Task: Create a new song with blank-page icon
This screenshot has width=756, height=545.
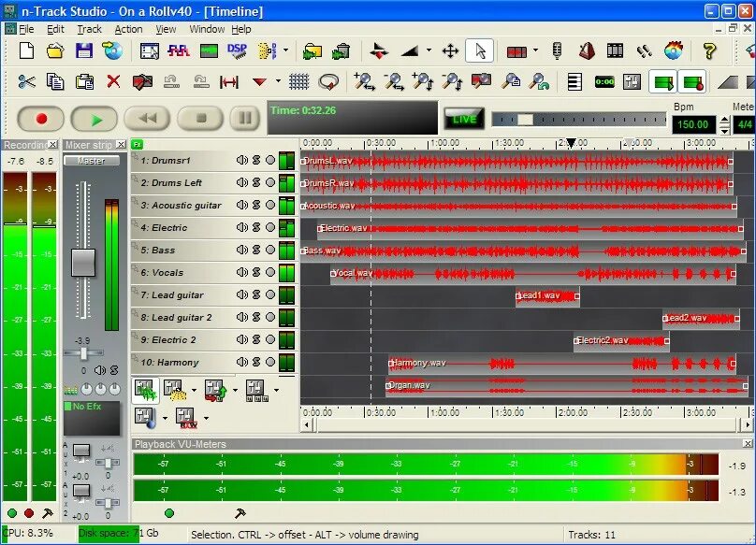Action: (x=26, y=50)
